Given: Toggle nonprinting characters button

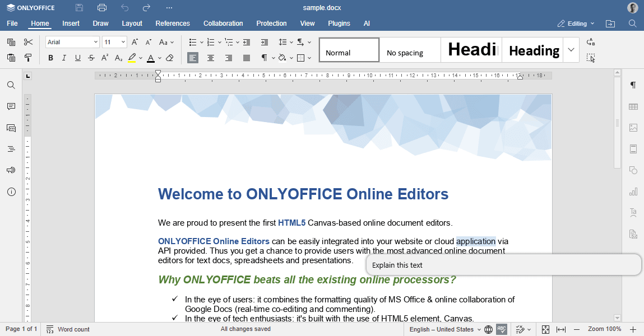Looking at the screenshot, I should click(264, 58).
